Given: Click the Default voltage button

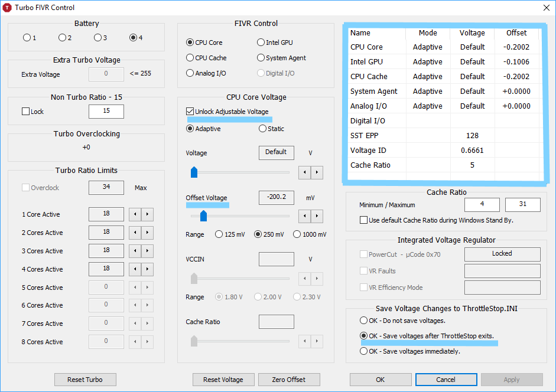Looking at the screenshot, I should click(276, 153).
